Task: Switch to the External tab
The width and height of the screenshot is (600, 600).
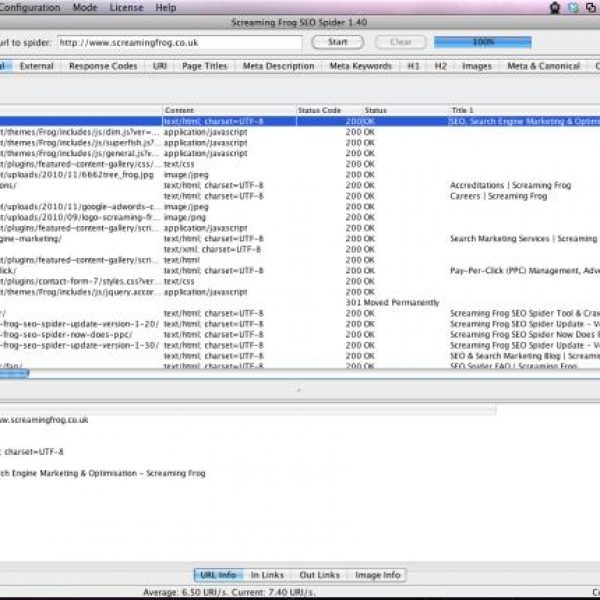Action: coord(37,66)
